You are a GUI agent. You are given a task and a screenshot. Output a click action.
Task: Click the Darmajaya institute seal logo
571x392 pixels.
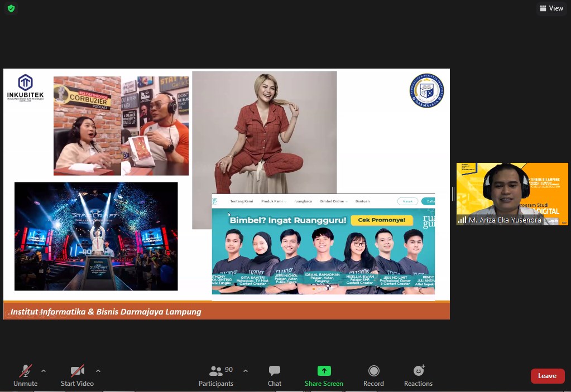pos(426,90)
